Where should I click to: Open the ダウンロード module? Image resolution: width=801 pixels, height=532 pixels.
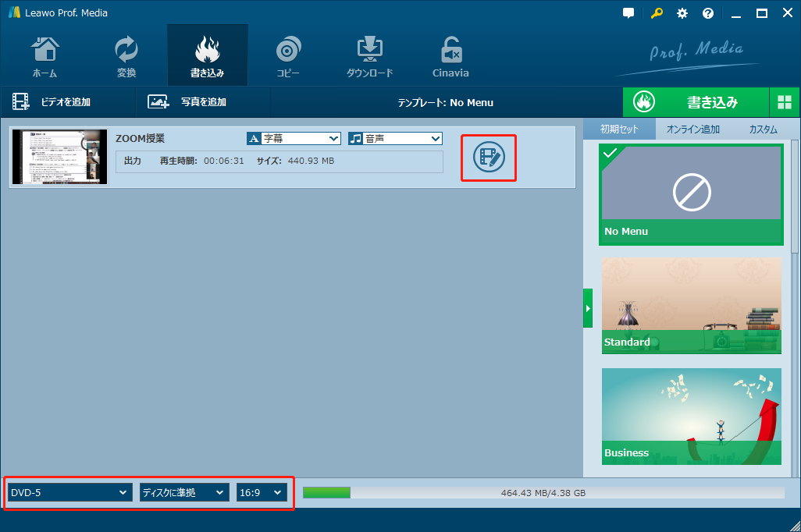[370, 56]
